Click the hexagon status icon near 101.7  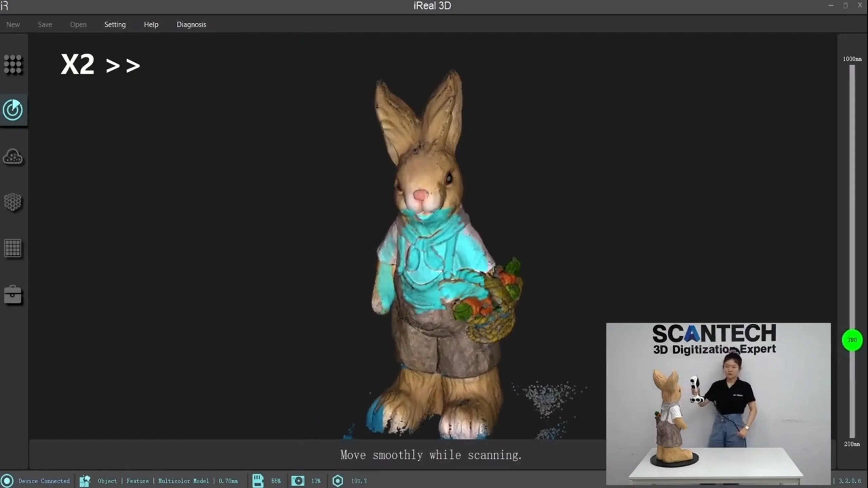click(338, 481)
